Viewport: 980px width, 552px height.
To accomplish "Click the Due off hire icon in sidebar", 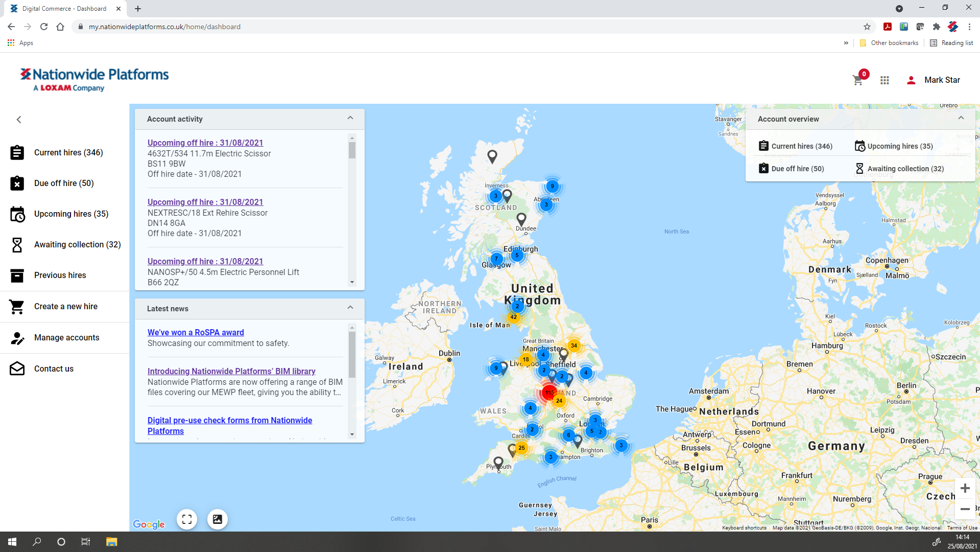I will point(17,183).
